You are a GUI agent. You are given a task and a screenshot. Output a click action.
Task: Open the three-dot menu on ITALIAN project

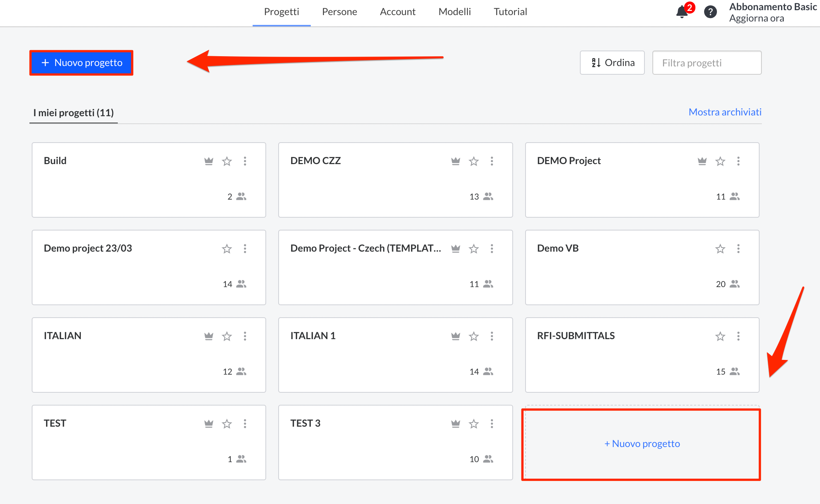(245, 336)
